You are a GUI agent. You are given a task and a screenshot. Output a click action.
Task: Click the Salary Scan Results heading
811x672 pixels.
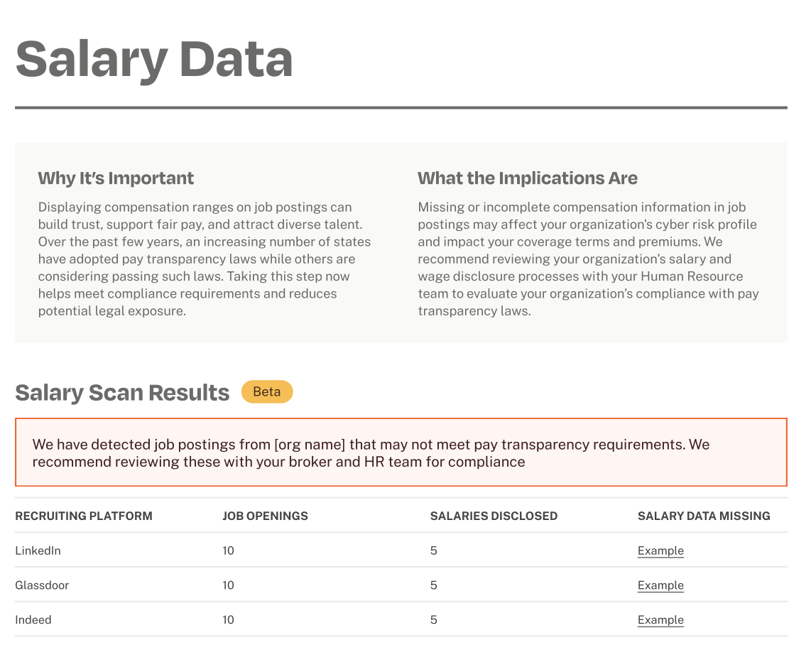(x=122, y=393)
